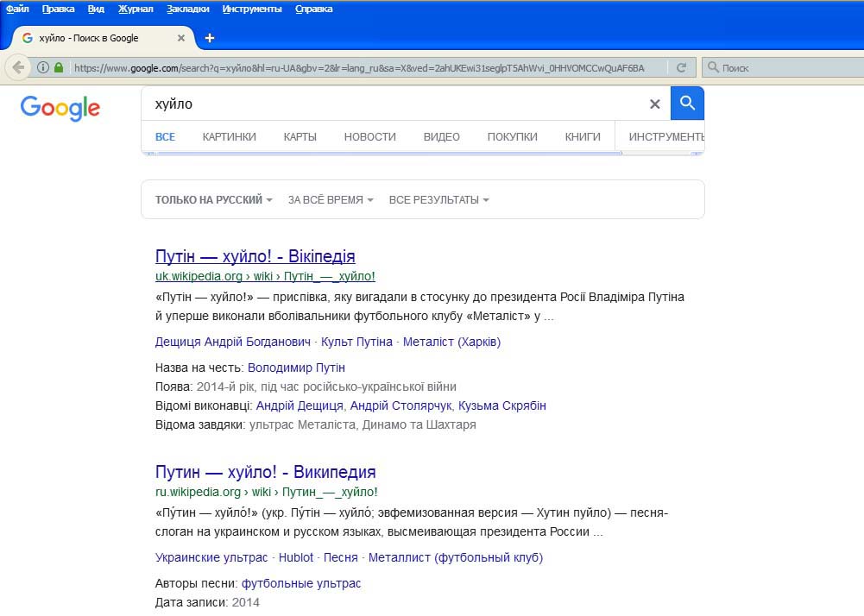Click the blue Google search button
Image resolution: width=864 pixels, height=616 pixels.
coord(687,103)
